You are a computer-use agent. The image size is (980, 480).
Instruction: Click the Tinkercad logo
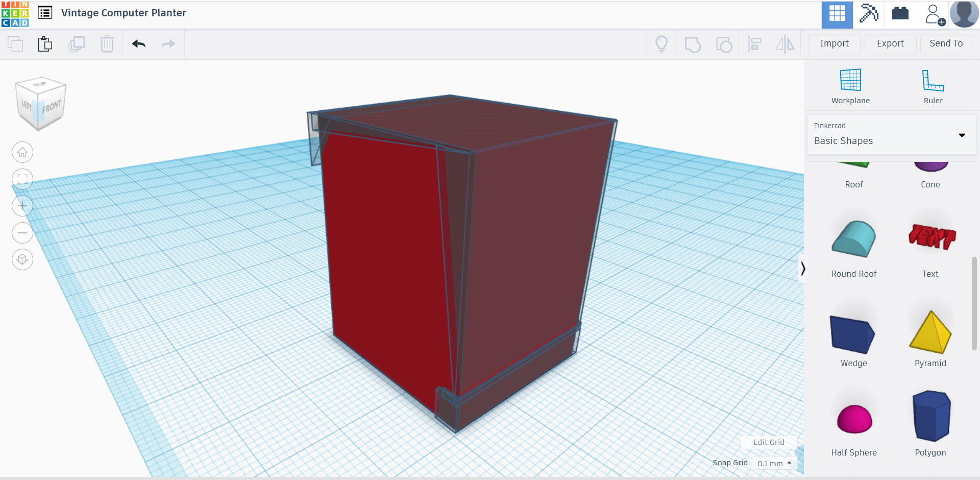(x=15, y=14)
